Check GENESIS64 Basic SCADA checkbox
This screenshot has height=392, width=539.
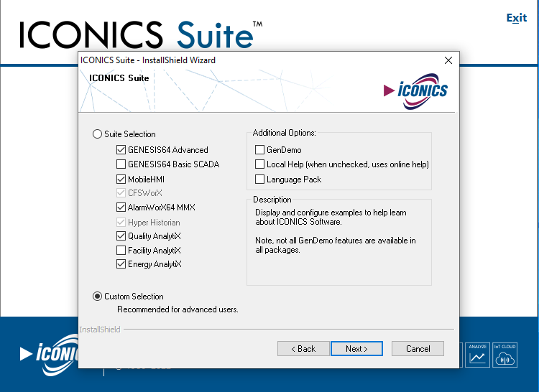point(121,164)
